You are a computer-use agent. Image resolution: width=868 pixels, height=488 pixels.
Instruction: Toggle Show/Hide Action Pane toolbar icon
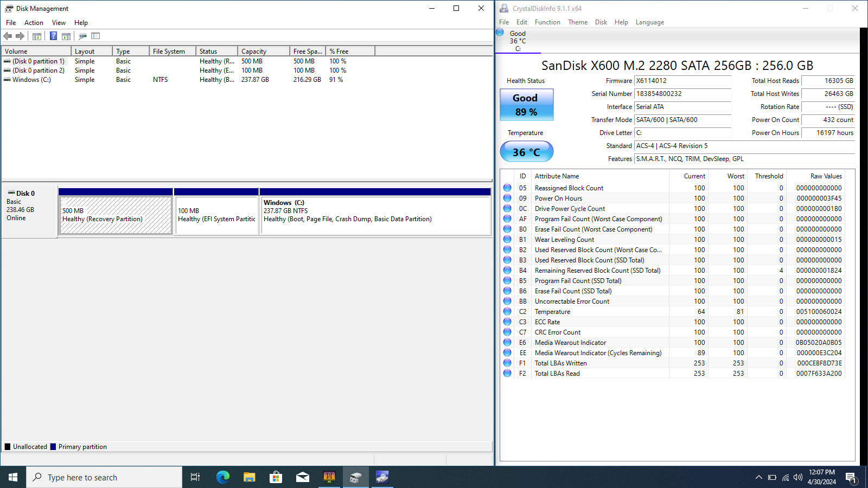(x=66, y=36)
